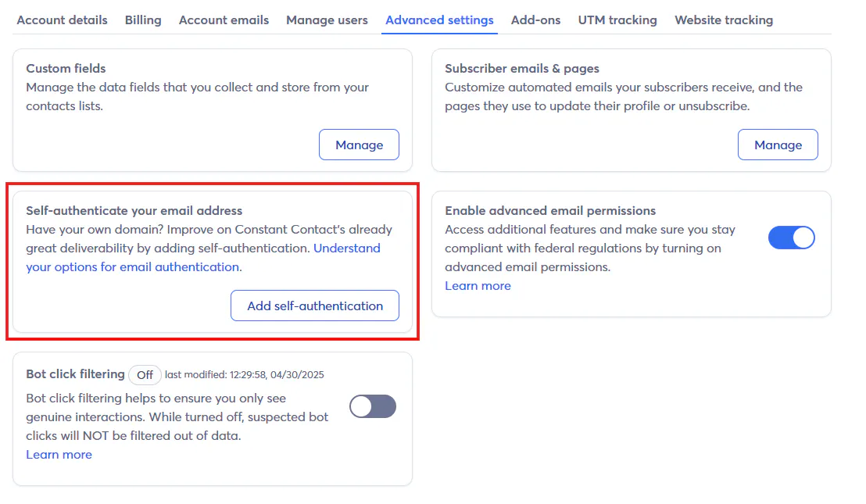Image resolution: width=866 pixels, height=504 pixels.
Task: Click the Custom fields card title
Action: pos(66,69)
